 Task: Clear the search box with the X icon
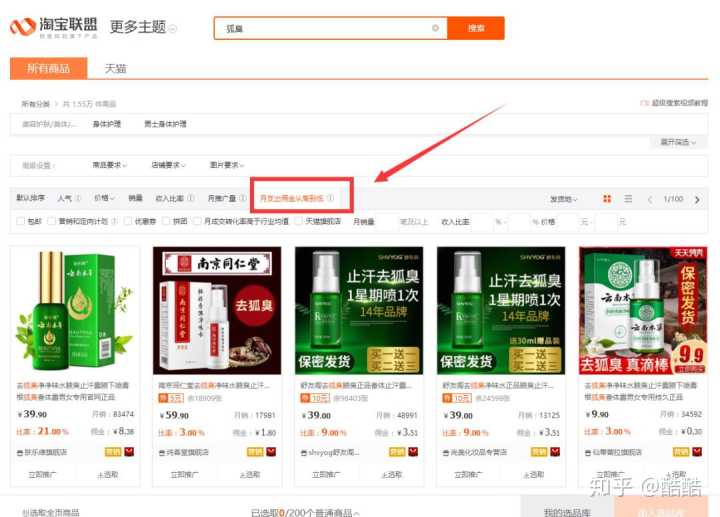[435, 28]
